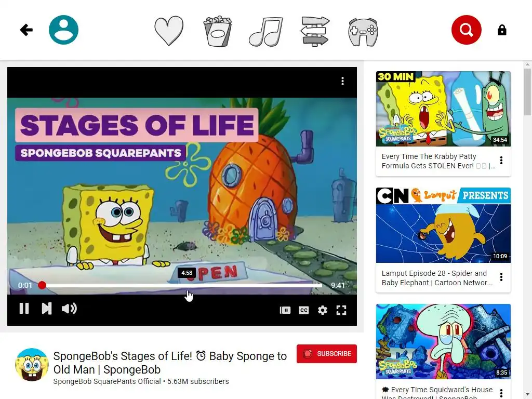Toggle closed captions CC
532x399 pixels.
click(x=303, y=310)
